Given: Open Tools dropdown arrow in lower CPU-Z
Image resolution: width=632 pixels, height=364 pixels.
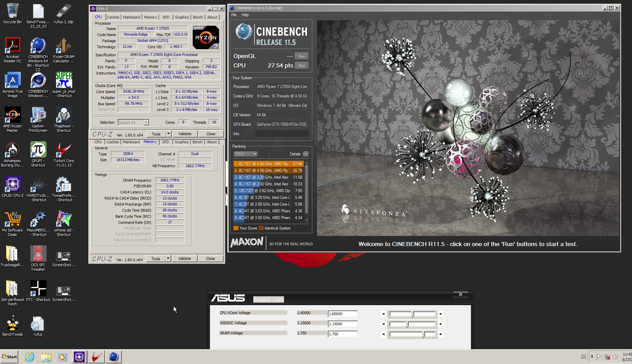Looking at the screenshot, I should click(168, 259).
